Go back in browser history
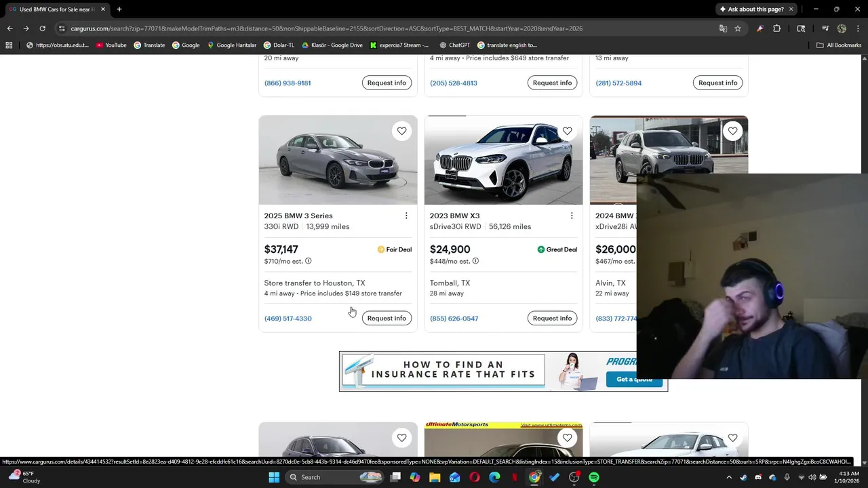 point(9,28)
